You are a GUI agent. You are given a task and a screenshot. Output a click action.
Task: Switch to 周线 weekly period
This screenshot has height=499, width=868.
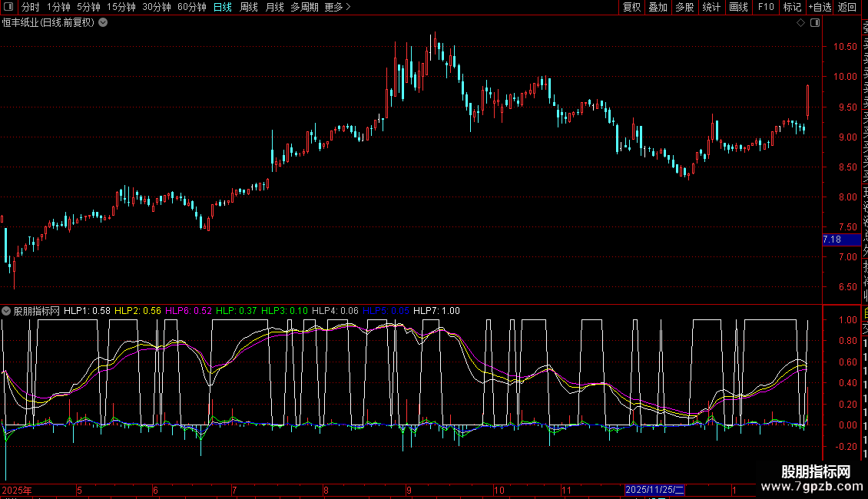[x=249, y=8]
